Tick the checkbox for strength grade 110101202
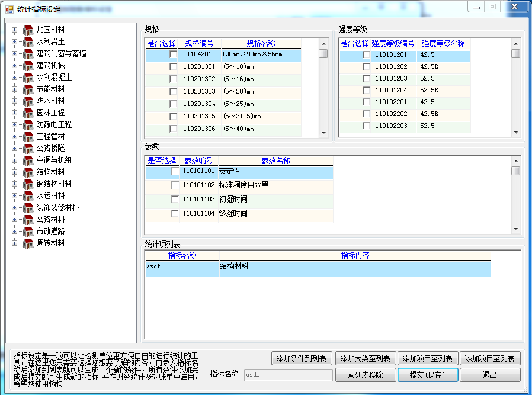 tap(367, 67)
